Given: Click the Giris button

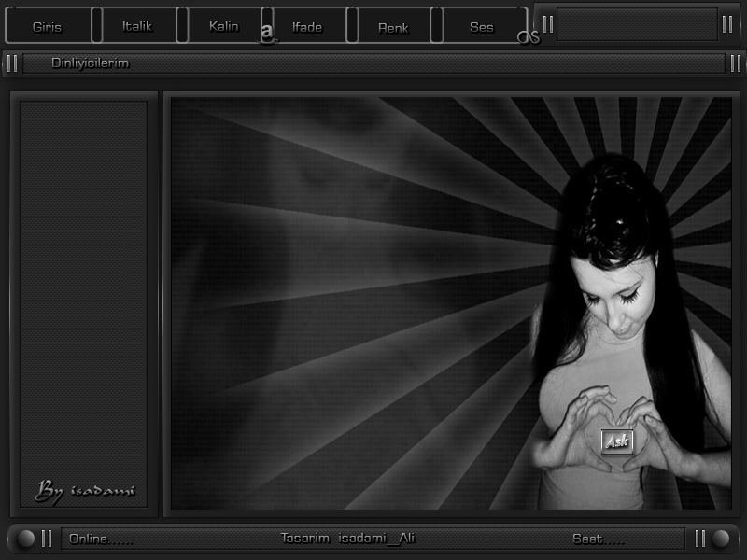Looking at the screenshot, I should click(x=48, y=26).
